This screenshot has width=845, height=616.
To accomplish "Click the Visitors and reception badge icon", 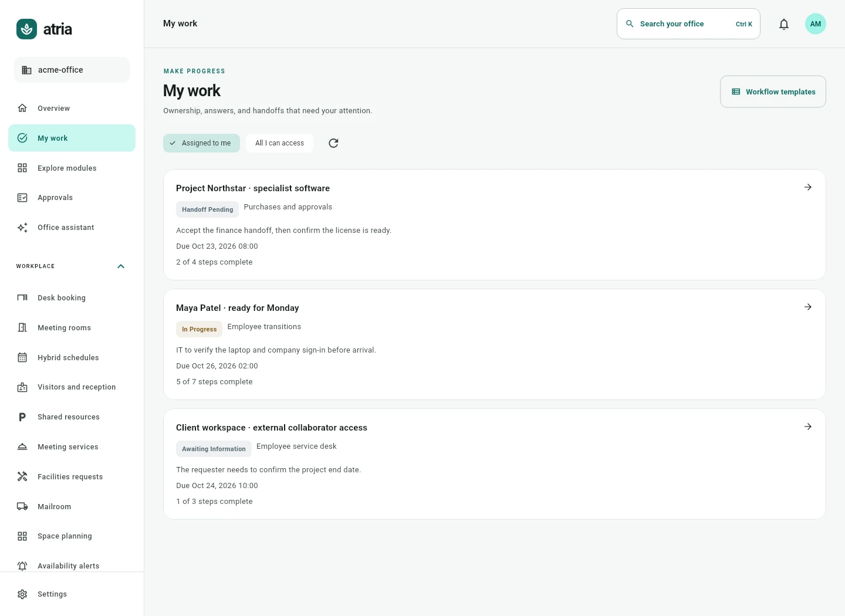I will click(x=22, y=387).
